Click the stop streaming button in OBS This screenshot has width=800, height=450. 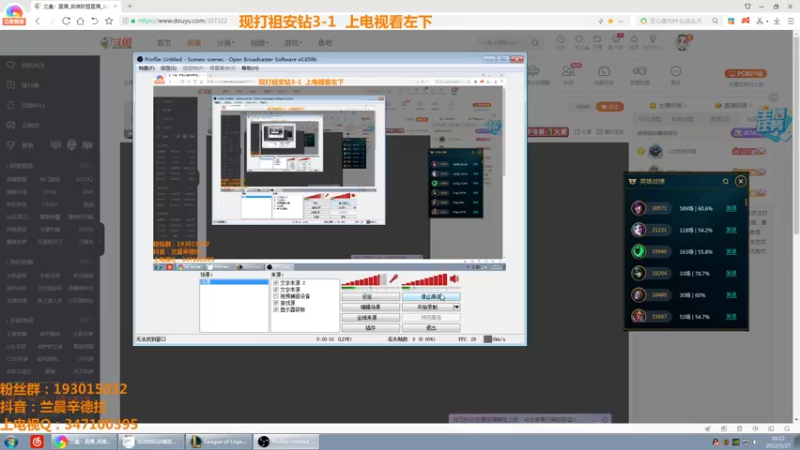click(431, 296)
